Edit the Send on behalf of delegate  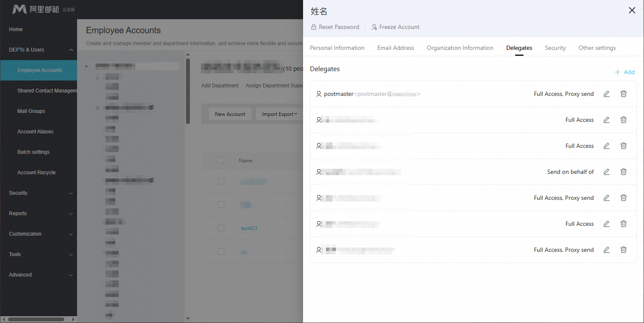point(607,172)
